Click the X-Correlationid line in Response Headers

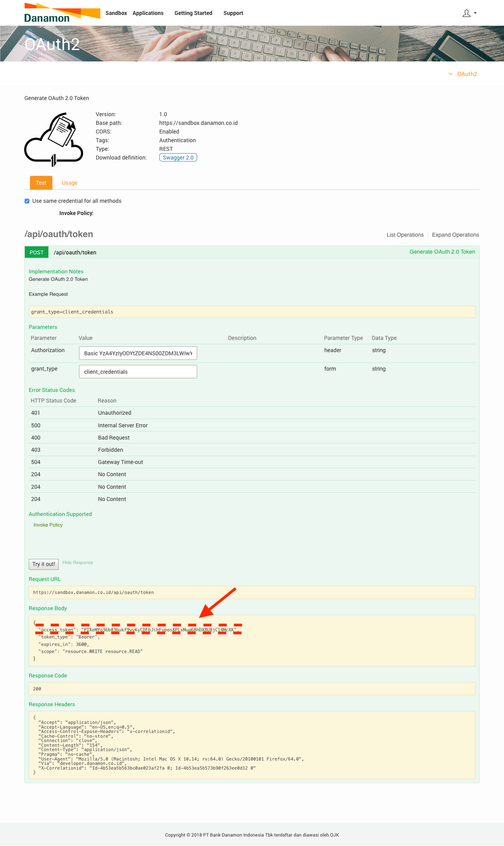tap(147, 768)
